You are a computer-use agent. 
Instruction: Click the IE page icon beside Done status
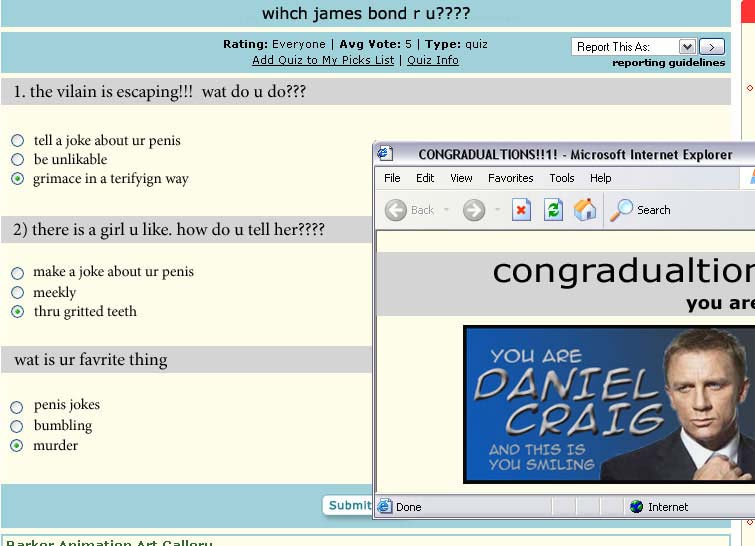(384, 507)
